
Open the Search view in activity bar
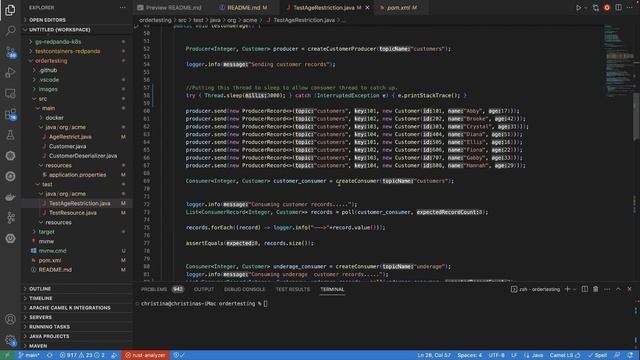[10, 31]
